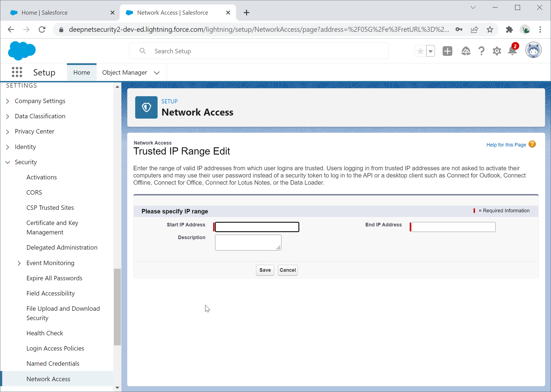Screen dimensions: 551x392
Task: Open the favorites list dropdown arrow
Action: (x=430, y=51)
